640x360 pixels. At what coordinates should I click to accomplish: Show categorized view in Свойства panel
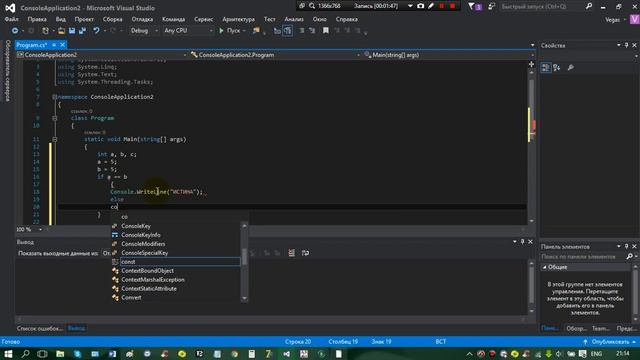click(x=546, y=67)
